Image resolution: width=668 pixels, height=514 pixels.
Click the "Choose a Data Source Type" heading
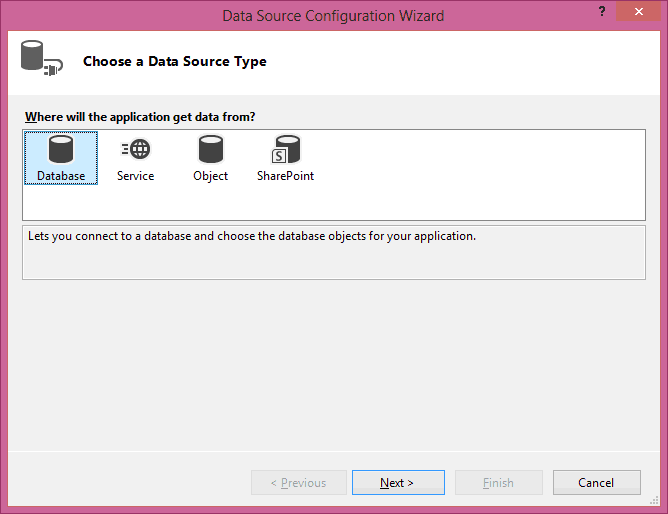[x=175, y=62]
